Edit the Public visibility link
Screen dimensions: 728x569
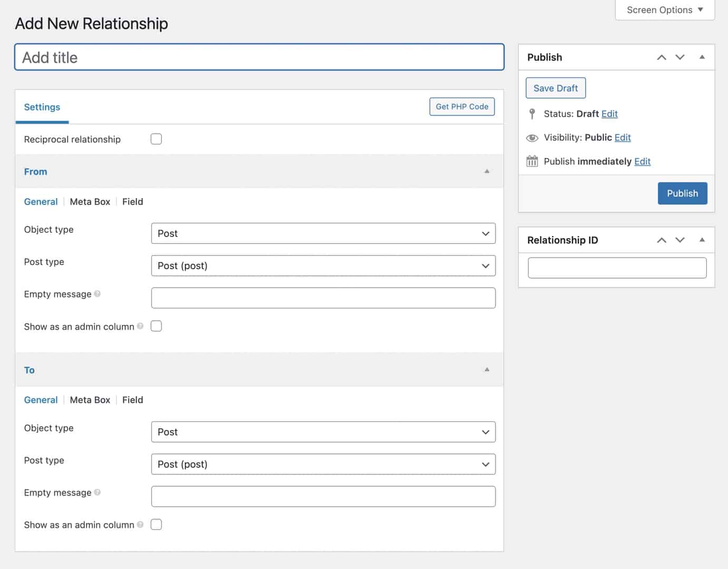[623, 138]
